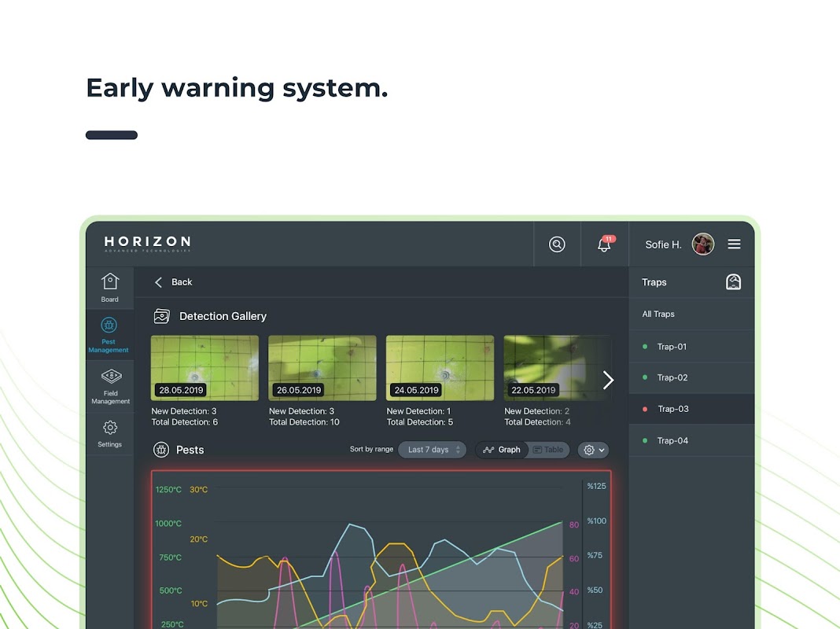Select All Traps in list

pos(691,314)
